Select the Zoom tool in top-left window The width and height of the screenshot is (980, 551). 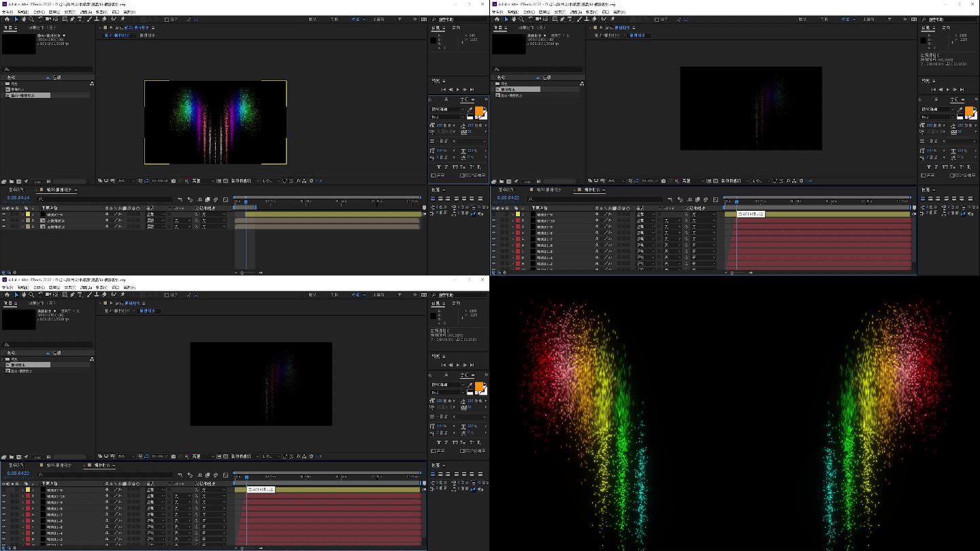click(x=31, y=19)
